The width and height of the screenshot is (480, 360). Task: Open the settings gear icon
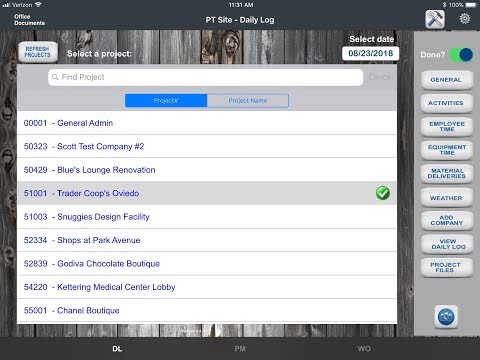pos(465,18)
